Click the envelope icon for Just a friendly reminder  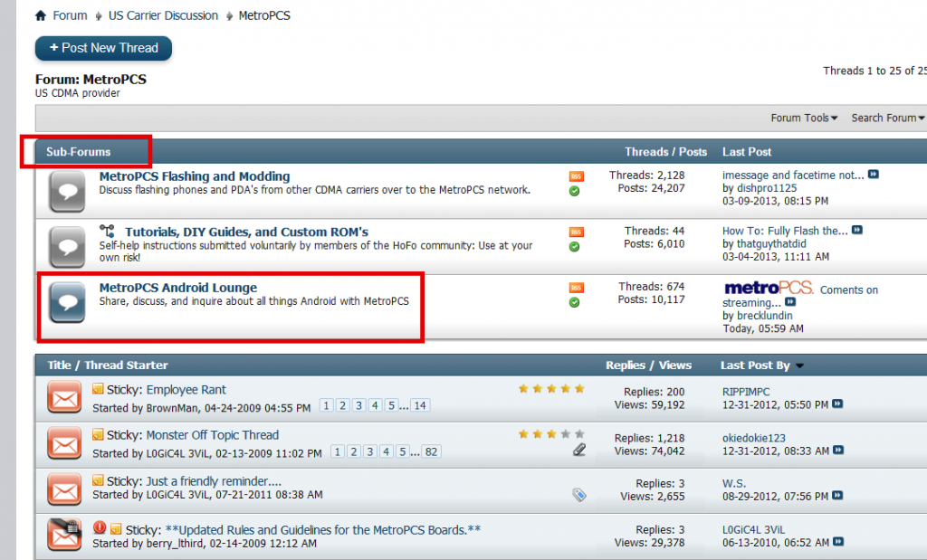tap(64, 489)
